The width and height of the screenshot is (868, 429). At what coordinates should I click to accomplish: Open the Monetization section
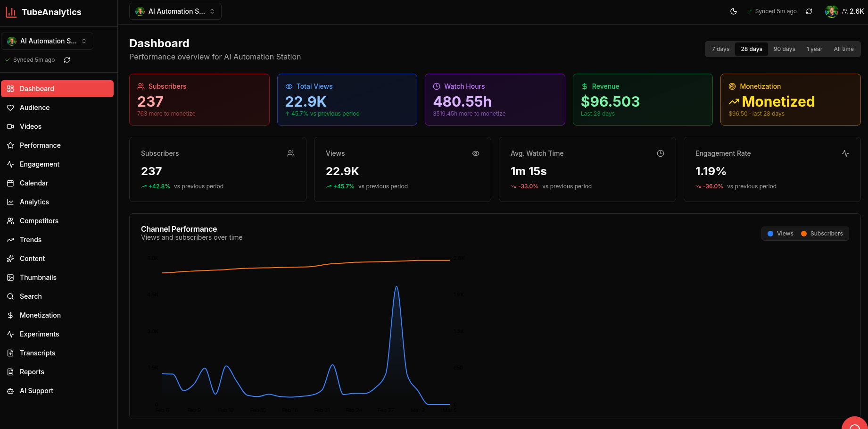pyautogui.click(x=40, y=315)
